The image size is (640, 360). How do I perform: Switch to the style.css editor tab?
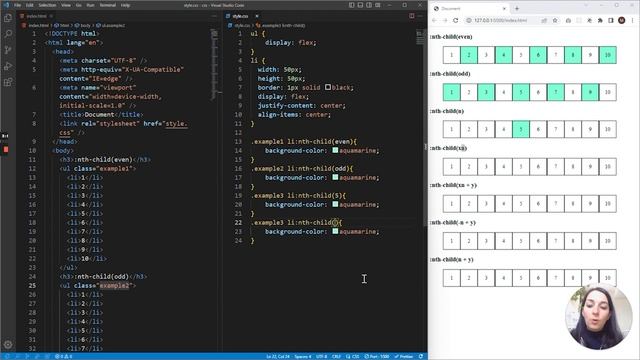tap(240, 16)
